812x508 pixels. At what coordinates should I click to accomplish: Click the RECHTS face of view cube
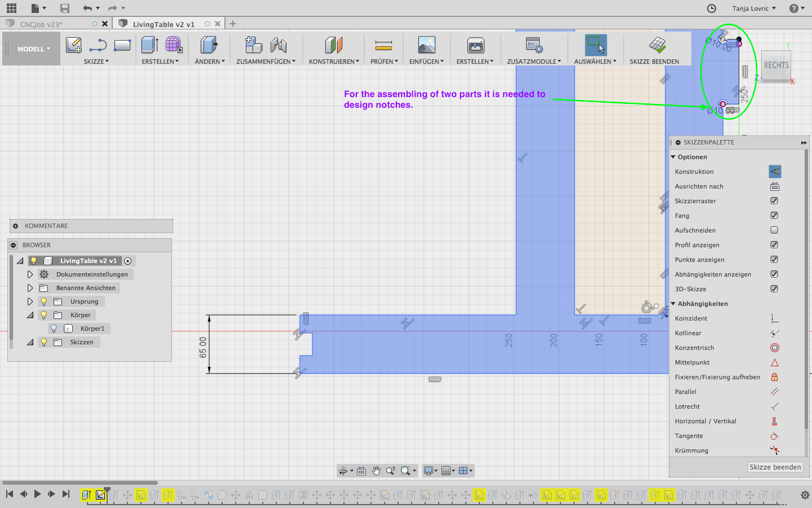point(776,66)
